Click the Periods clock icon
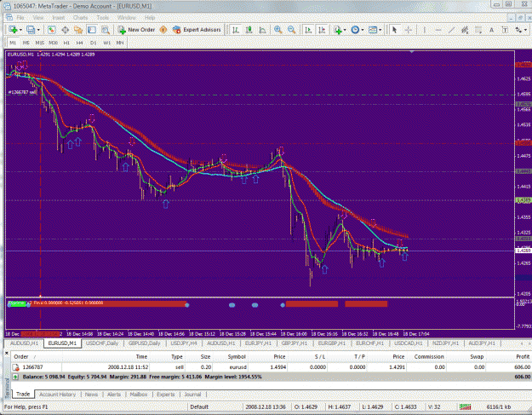The height and width of the screenshot is (415, 532). 355,30
